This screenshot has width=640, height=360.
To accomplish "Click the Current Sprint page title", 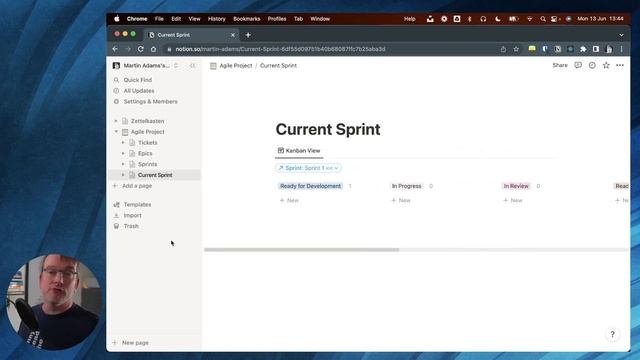I will (x=328, y=129).
